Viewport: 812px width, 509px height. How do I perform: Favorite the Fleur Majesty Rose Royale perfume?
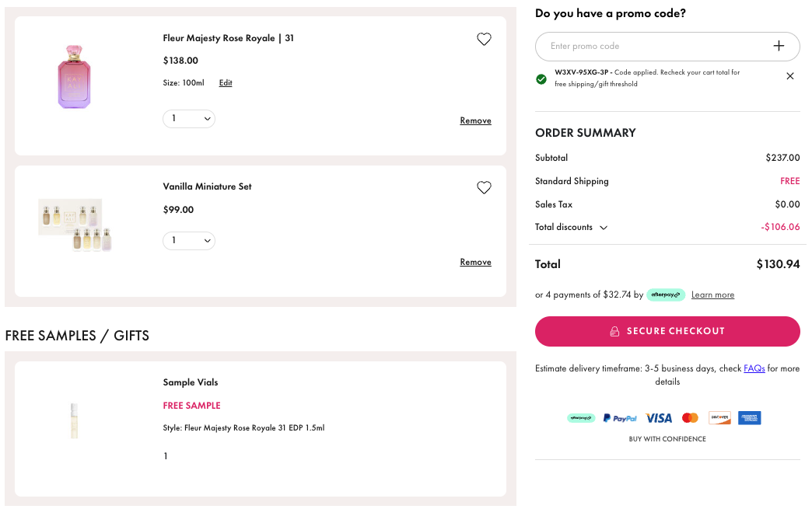484,40
